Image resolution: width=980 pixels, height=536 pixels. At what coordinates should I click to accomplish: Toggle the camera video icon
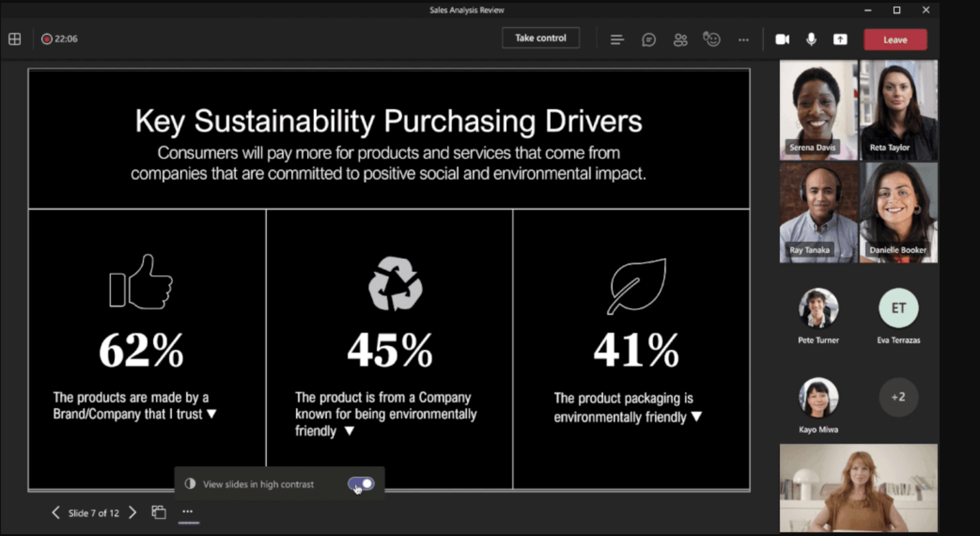pyautogui.click(x=782, y=39)
